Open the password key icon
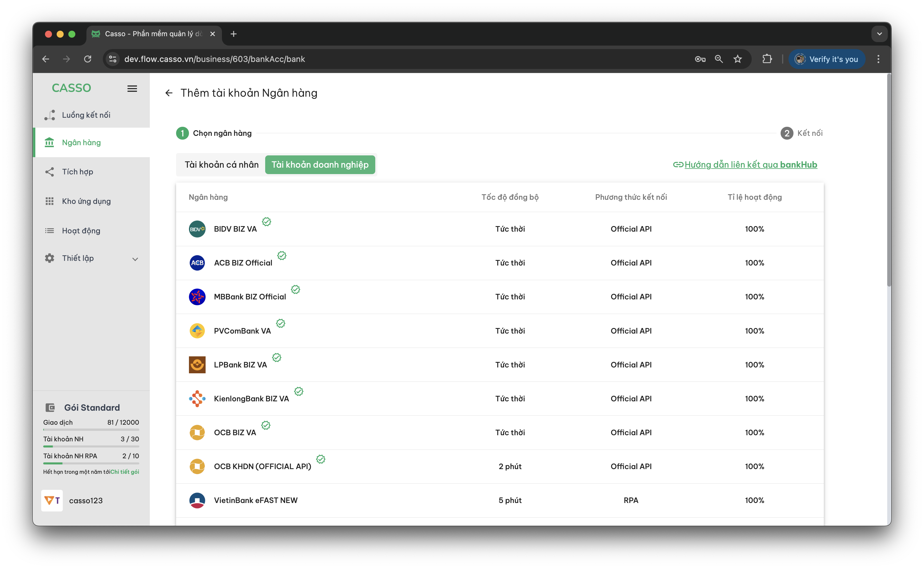Screen dimensions: 924x569 (700, 59)
